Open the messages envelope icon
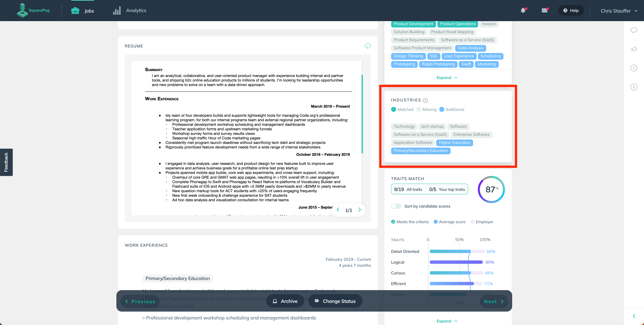The height and width of the screenshot is (325, 644). point(545,10)
